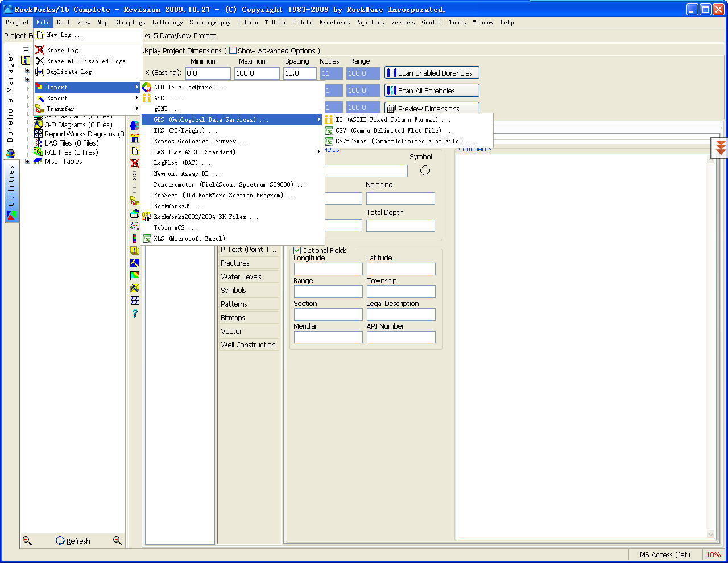Screen dimensions: 728x563
Task: Click the EXIT icon in vertical toolbar
Action: click(135, 138)
